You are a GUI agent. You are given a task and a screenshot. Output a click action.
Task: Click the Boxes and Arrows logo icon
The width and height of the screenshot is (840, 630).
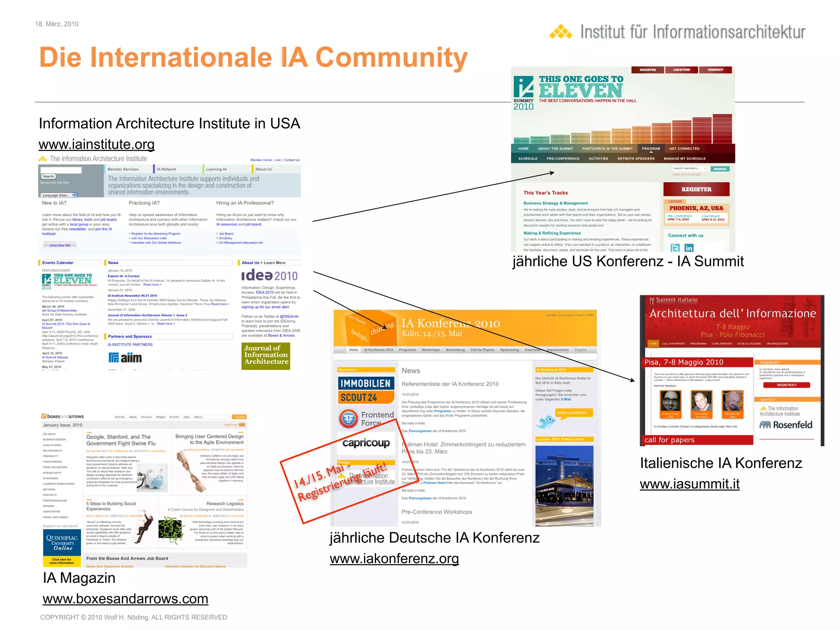(x=43, y=416)
